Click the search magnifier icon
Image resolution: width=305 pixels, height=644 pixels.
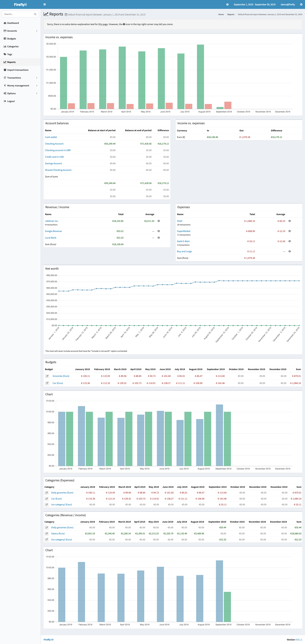click(35, 14)
